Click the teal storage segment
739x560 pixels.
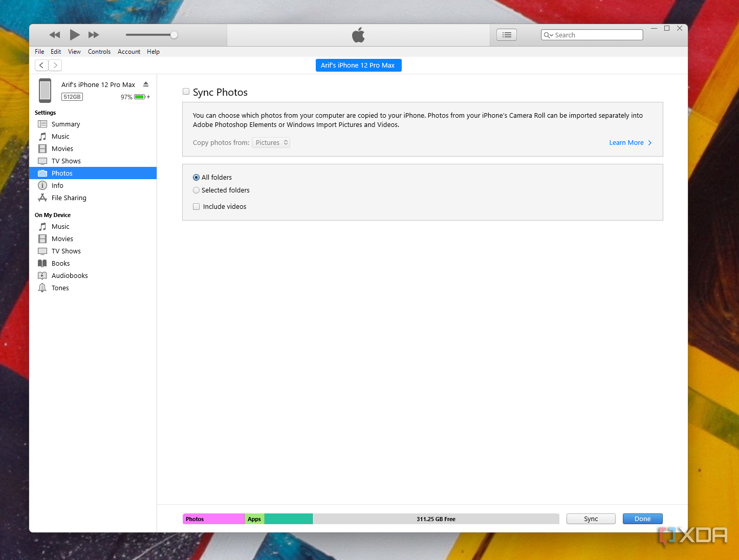(x=289, y=519)
